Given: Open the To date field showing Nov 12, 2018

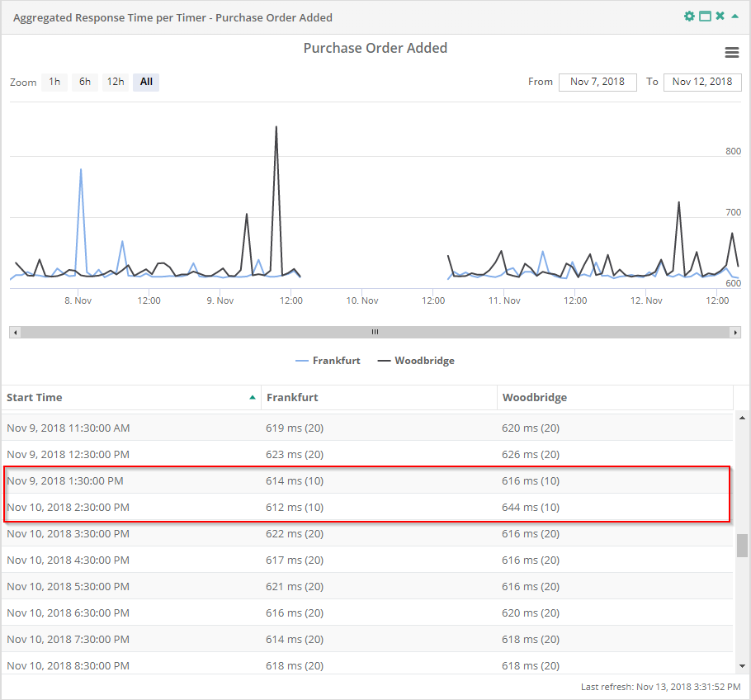Looking at the screenshot, I should pyautogui.click(x=702, y=82).
